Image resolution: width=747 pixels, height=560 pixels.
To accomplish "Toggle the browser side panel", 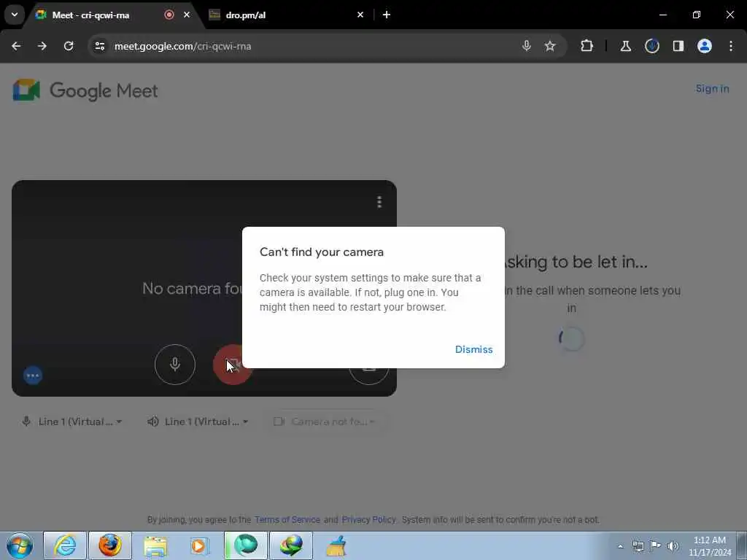I will [x=678, y=46].
